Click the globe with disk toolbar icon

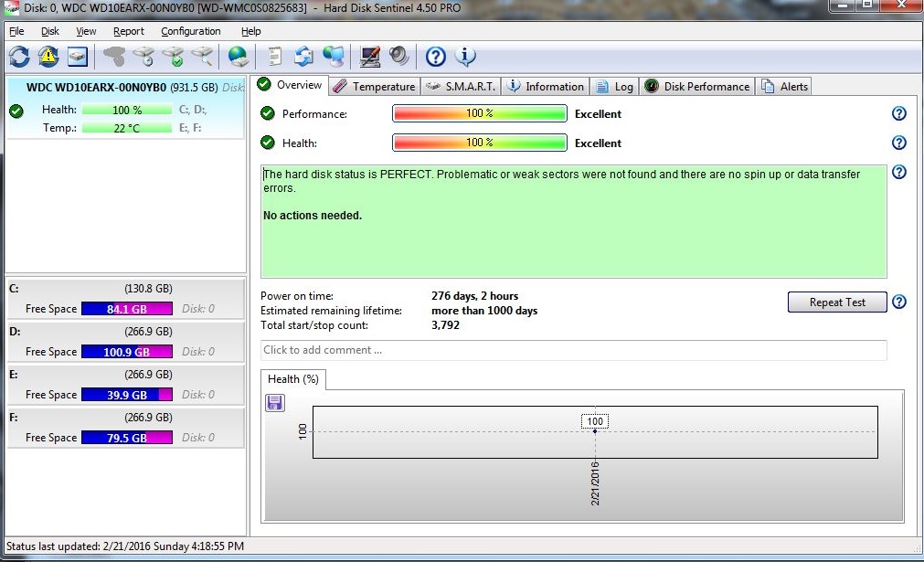238,57
